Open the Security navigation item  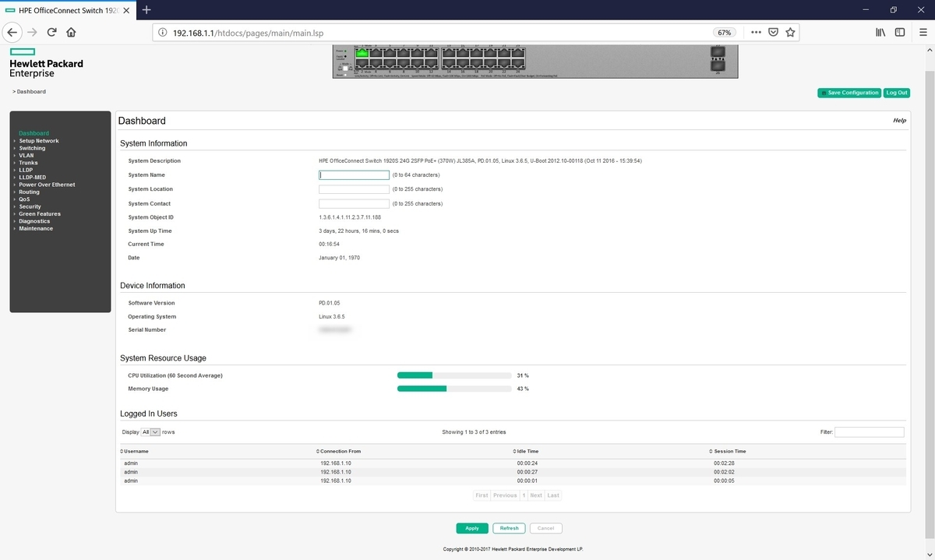pyautogui.click(x=30, y=206)
